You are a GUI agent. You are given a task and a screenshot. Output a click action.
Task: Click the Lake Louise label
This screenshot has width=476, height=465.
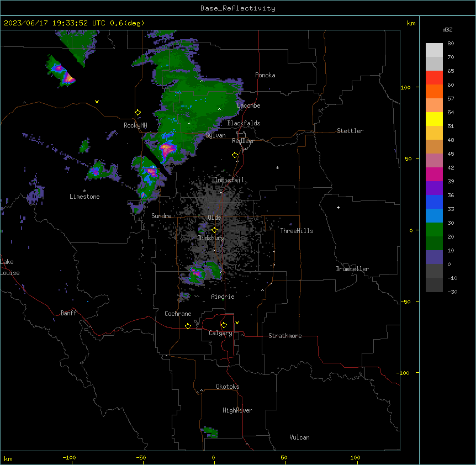(9, 267)
